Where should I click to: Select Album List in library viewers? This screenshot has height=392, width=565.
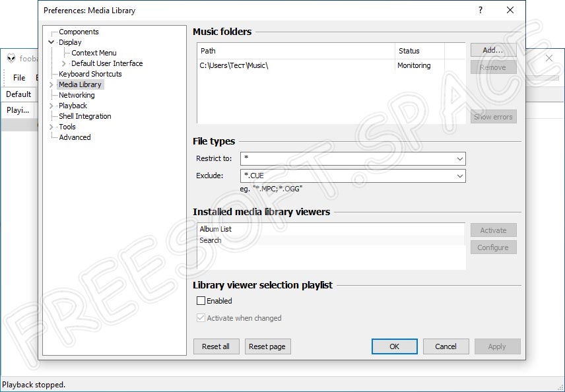(x=215, y=229)
